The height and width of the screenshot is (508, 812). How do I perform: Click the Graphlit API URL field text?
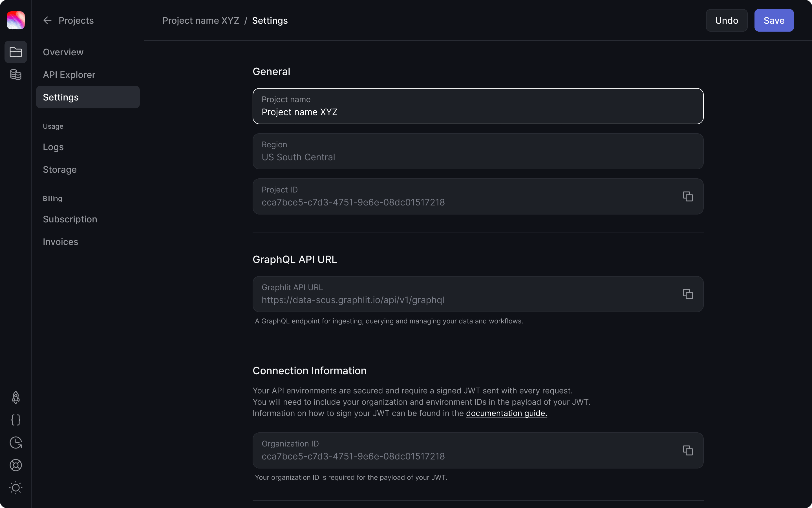click(353, 300)
